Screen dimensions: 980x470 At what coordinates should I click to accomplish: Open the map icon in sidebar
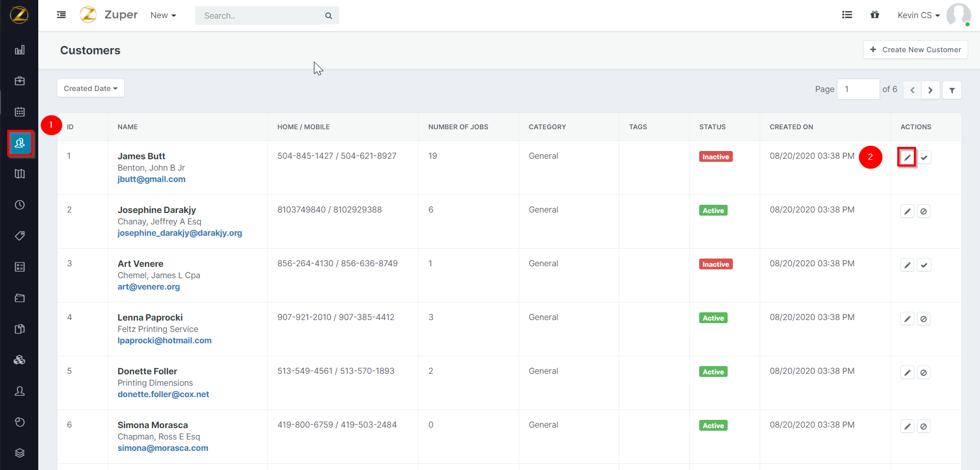coord(20,174)
